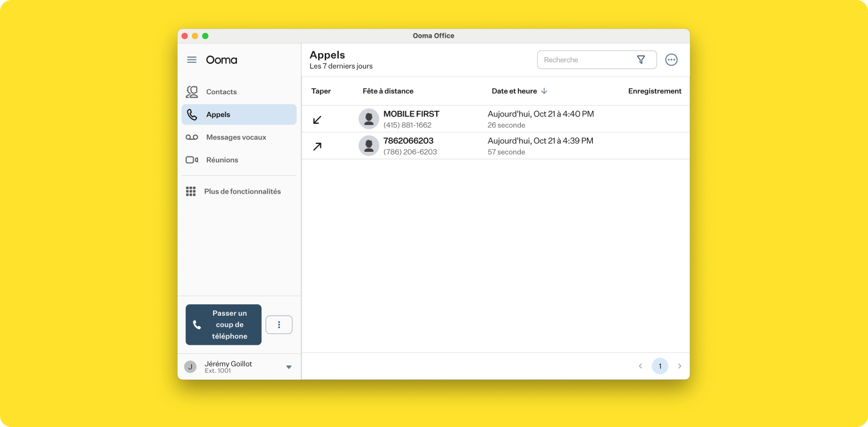The height and width of the screenshot is (427, 868).
Task: Click the Ext. 1001 extension label
Action: tap(218, 371)
